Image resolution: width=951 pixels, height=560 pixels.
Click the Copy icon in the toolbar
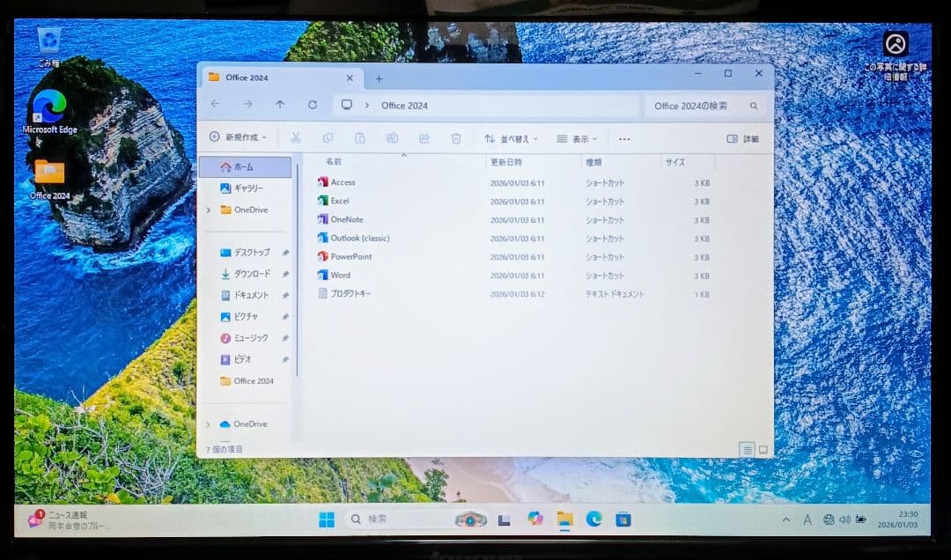(328, 138)
